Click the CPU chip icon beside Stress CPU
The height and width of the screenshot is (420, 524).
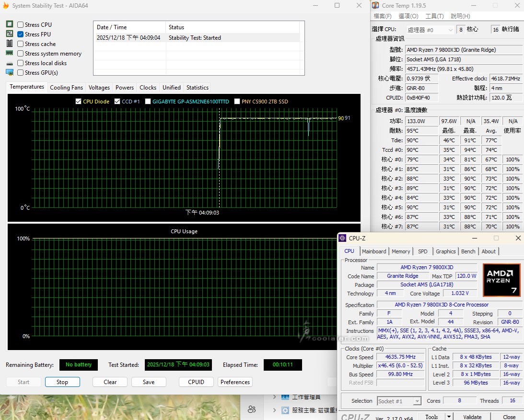[9, 24]
